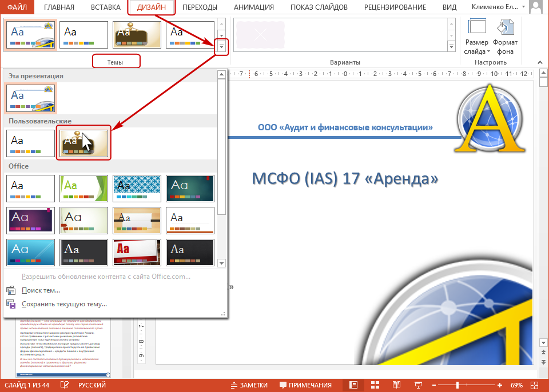Switch to the ГЛАВНАЯ ribbon tab

pyautogui.click(x=59, y=7)
